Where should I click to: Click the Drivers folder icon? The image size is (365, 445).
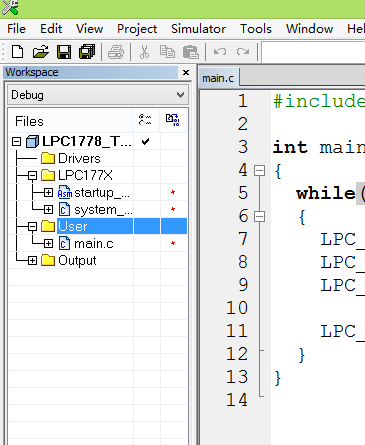coord(48,158)
